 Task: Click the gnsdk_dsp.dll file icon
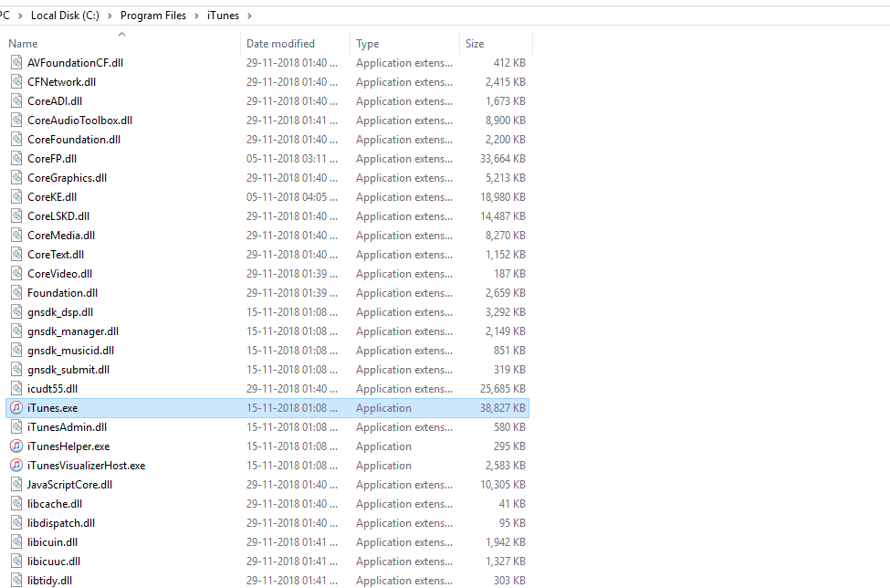click(16, 312)
